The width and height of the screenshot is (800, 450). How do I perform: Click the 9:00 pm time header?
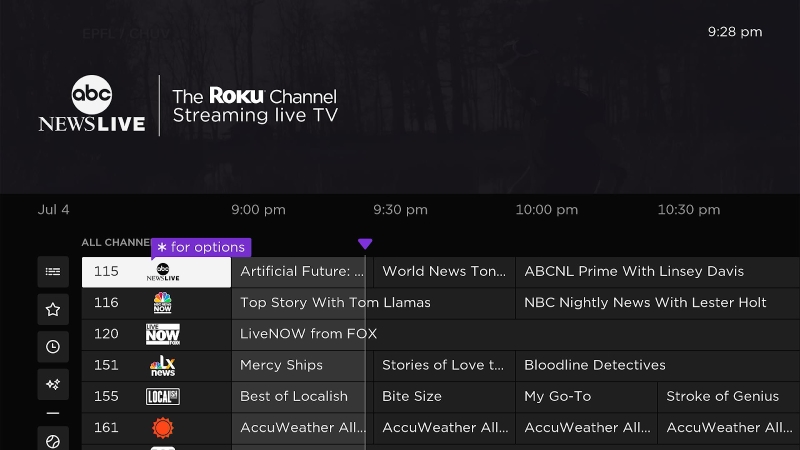point(258,210)
